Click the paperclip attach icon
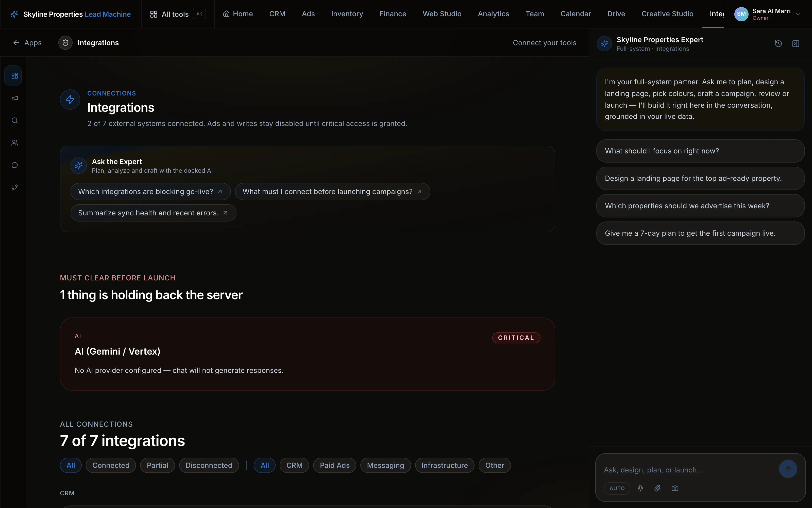Screen dimensions: 812x508 click(x=658, y=488)
